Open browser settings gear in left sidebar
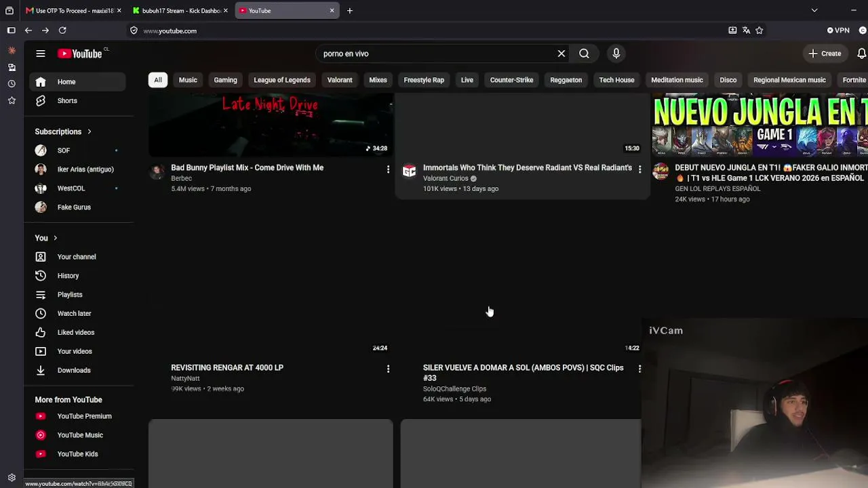 click(12, 478)
